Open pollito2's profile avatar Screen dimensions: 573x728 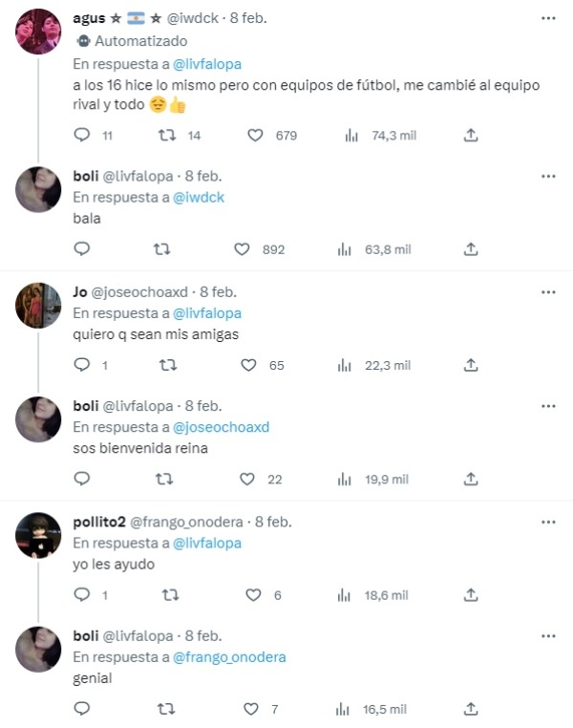click(39, 536)
